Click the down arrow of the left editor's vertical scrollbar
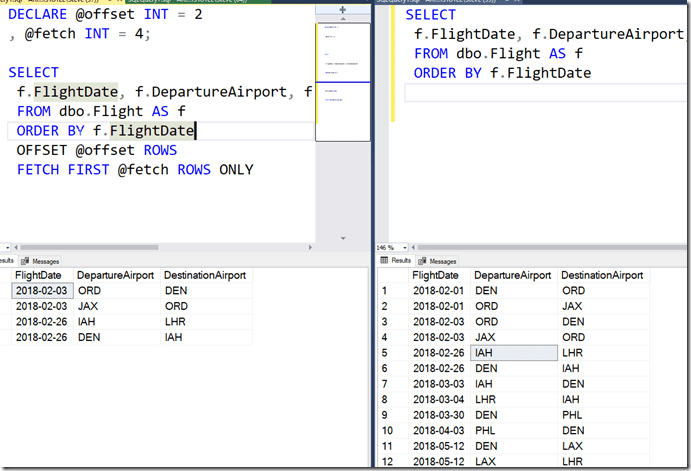This screenshot has height=471, width=691. point(343,238)
